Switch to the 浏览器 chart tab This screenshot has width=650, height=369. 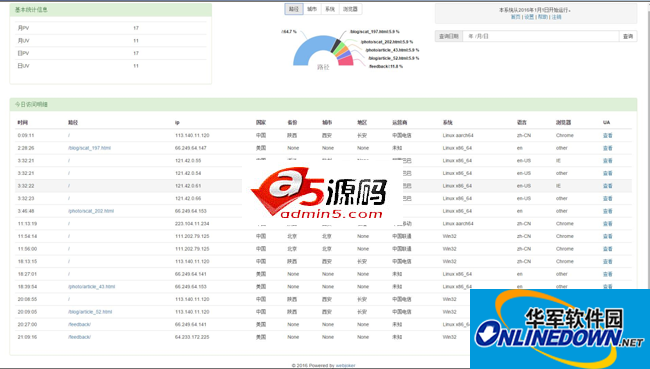point(350,9)
